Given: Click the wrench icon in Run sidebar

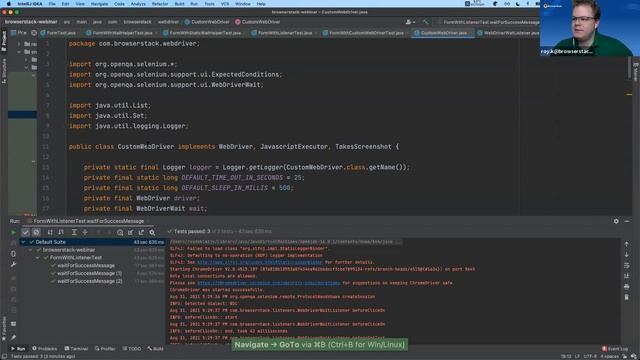Looking at the screenshot, I should pos(13,264).
